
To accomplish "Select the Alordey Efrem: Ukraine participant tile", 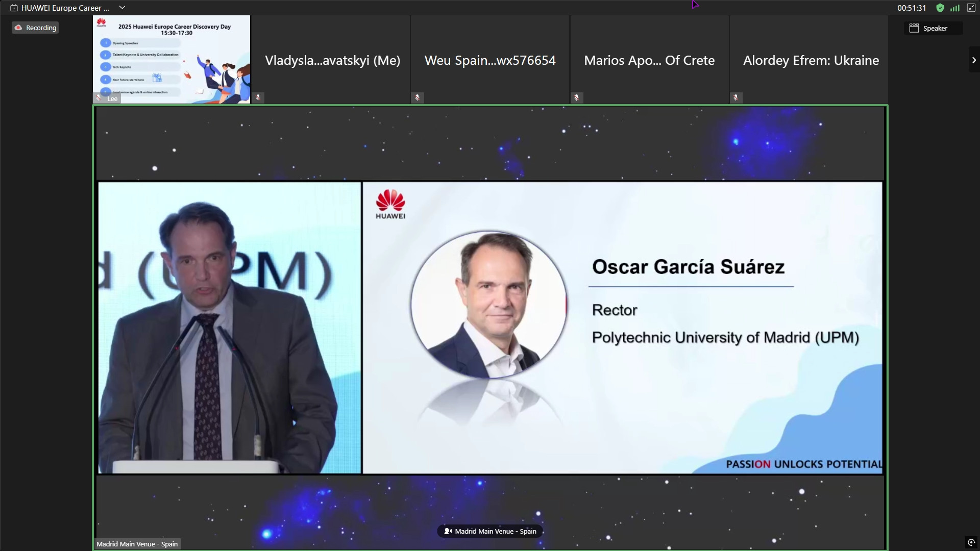I will [809, 59].
